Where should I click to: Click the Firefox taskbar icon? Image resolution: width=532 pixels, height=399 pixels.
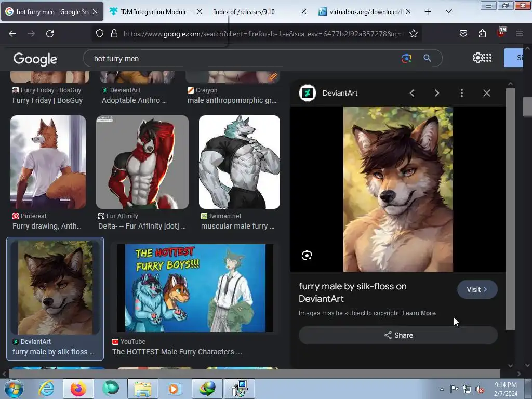point(78,389)
